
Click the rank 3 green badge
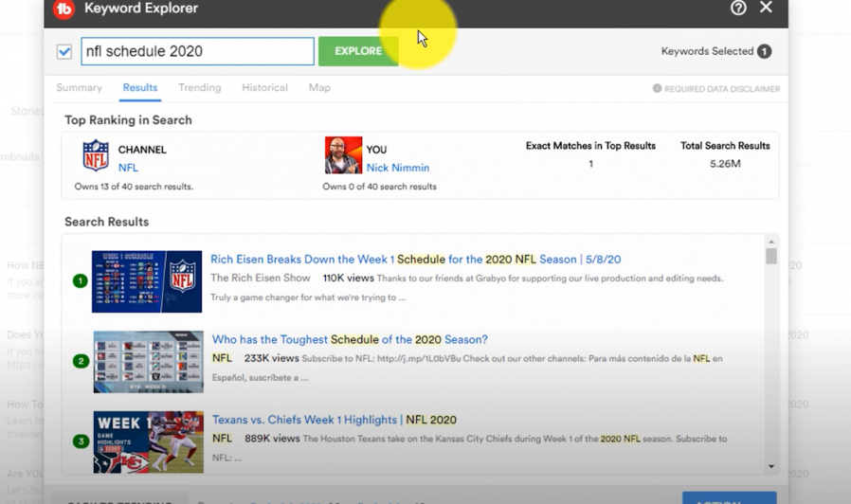coord(81,441)
